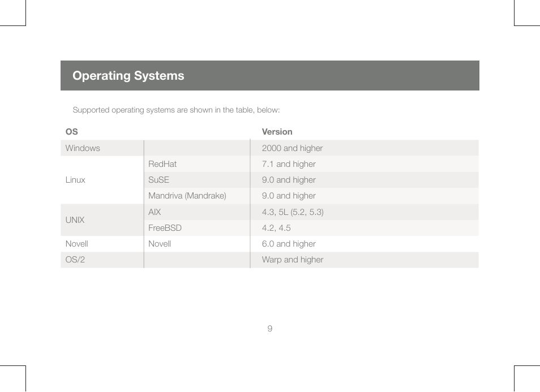Viewport: 540px width, 392px height.
Task: Click the 'Operating Systems' heading
Action: point(128,76)
